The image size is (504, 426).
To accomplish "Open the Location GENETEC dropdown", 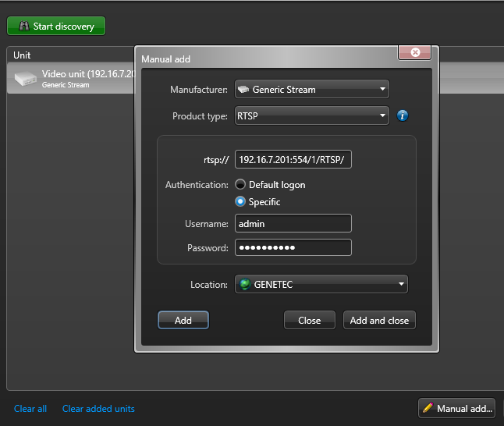I will 321,285.
